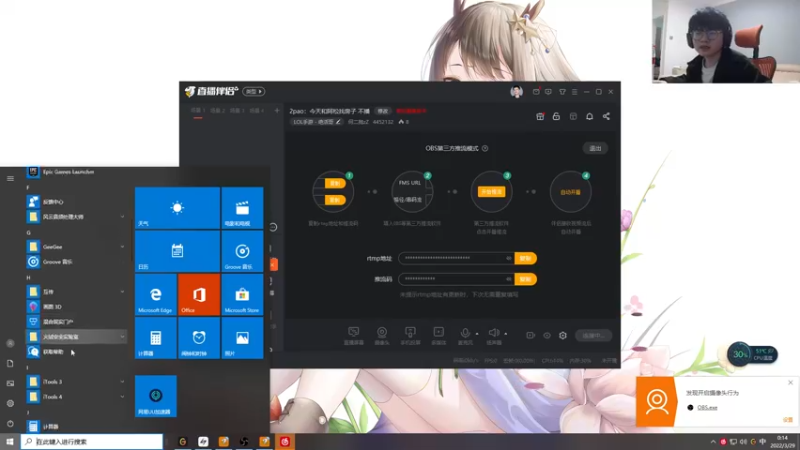Switch to the second scene tab
Image resolution: width=800 pixels, height=450 pixels.
[218, 110]
